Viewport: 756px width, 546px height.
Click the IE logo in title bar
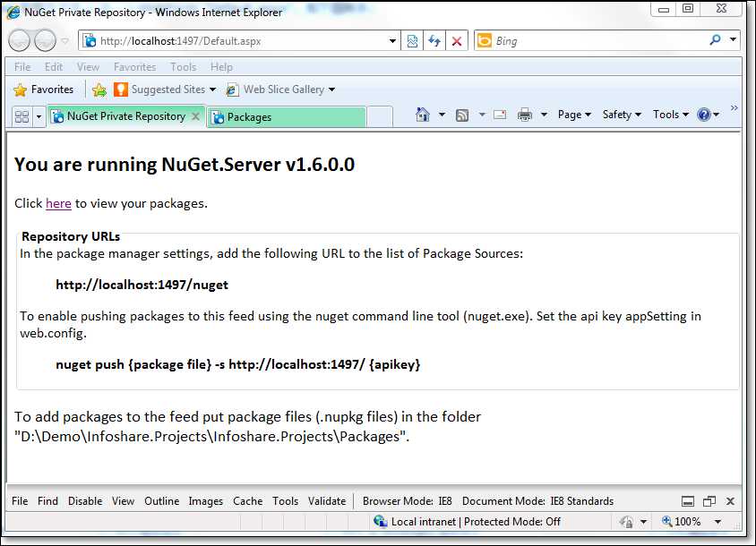click(x=13, y=12)
